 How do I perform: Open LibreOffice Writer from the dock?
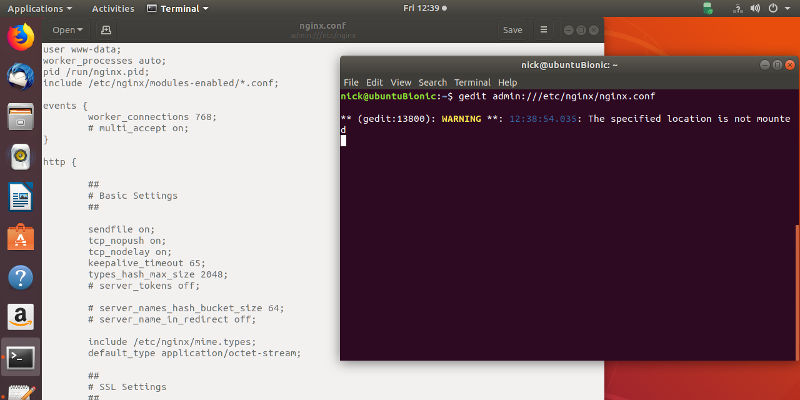pos(20,197)
